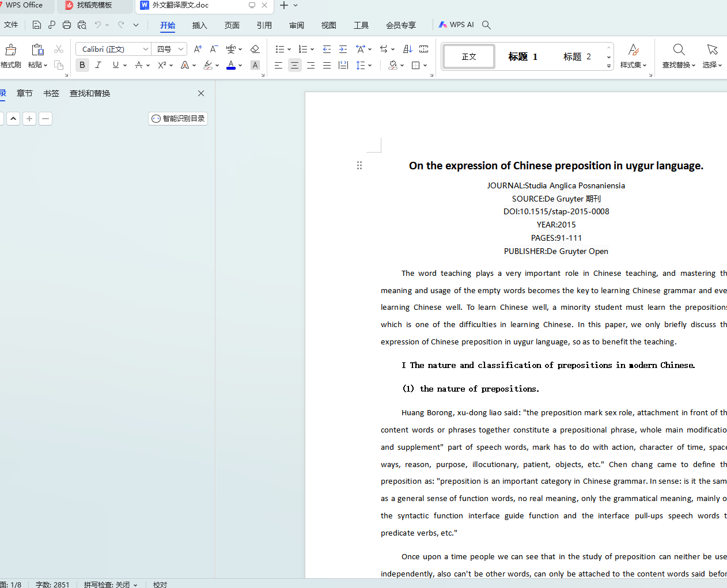Click the Cut scissors icon
This screenshot has height=588, width=727.
pos(59,50)
